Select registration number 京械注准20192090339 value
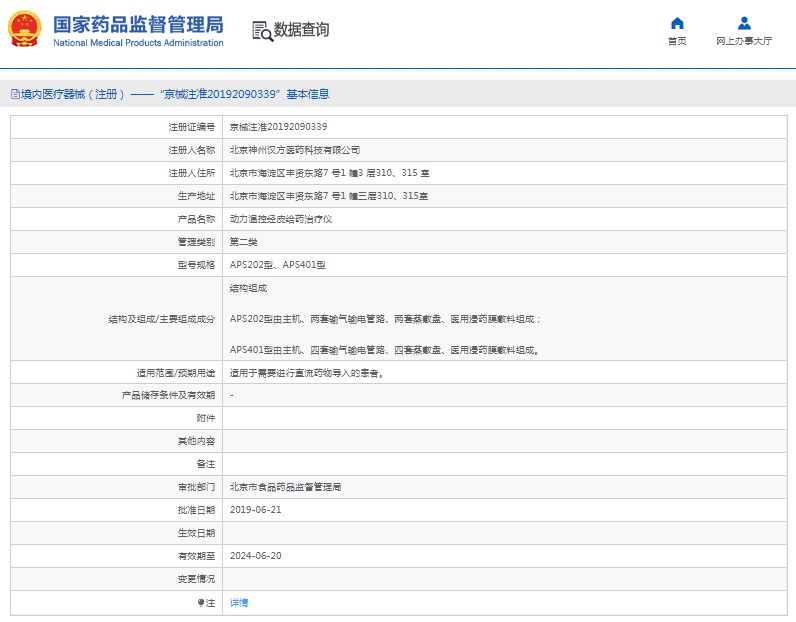Screen dimensions: 796x622 click(278, 127)
